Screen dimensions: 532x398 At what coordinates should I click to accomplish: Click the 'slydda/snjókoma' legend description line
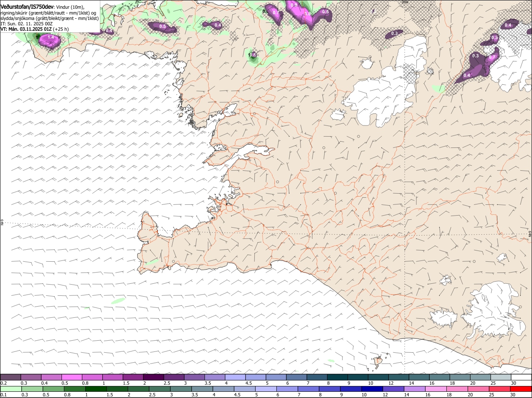[x=49, y=18]
